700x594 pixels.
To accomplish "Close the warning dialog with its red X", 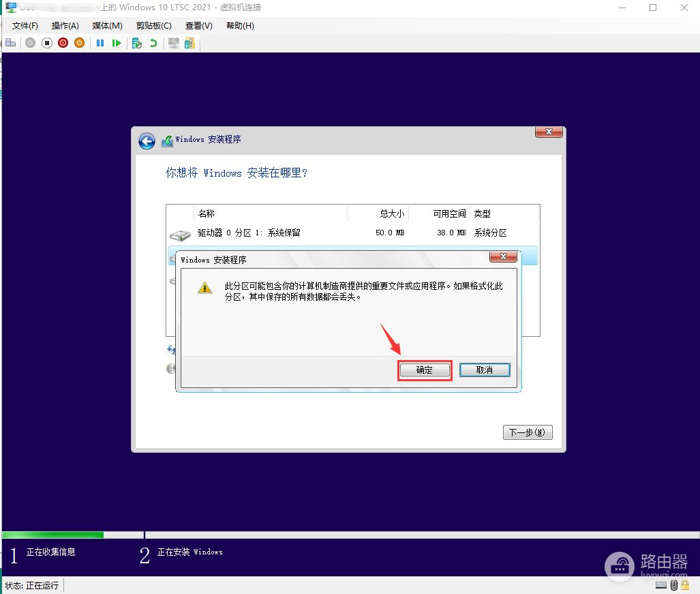I will [x=503, y=256].
